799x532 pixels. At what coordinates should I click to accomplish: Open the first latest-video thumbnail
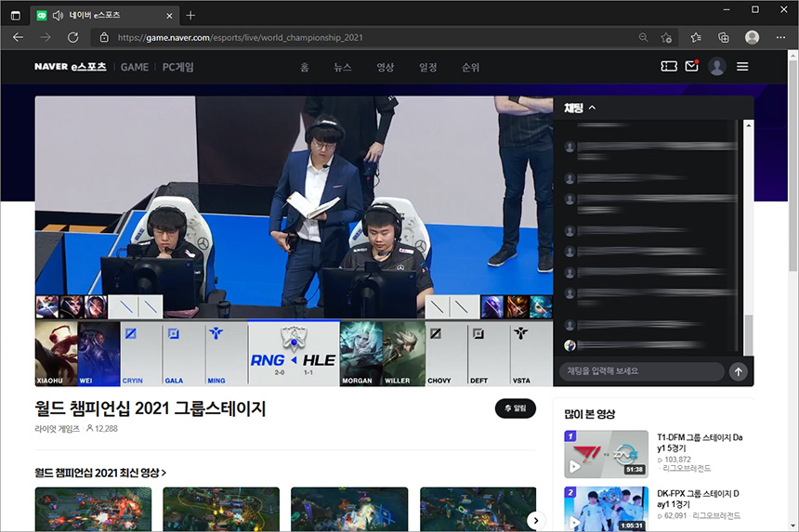[x=93, y=509]
